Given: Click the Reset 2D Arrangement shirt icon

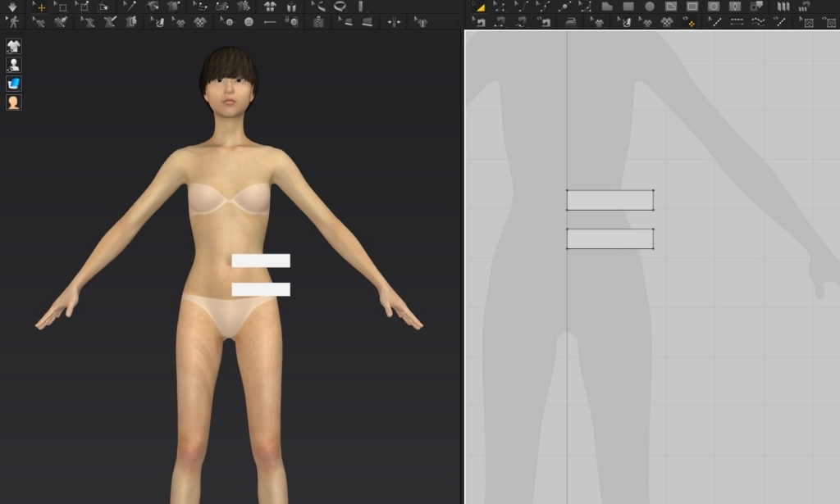Looking at the screenshot, I should click(269, 7).
